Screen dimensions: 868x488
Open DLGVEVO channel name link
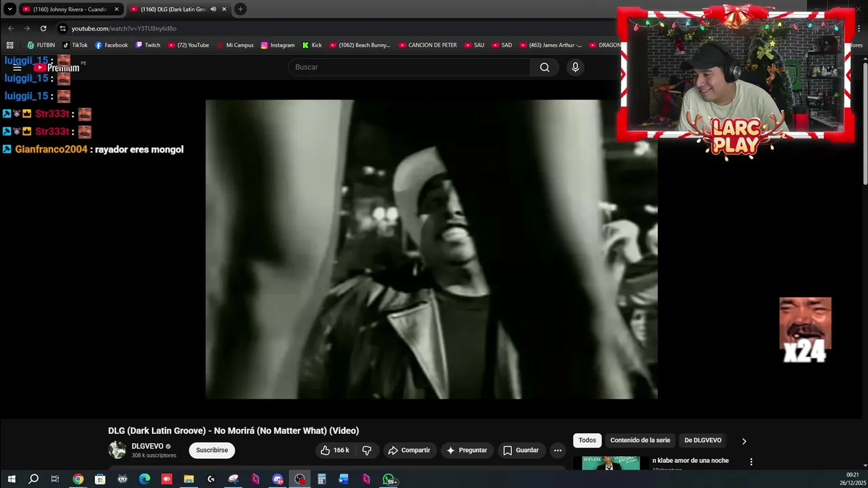pos(147,446)
